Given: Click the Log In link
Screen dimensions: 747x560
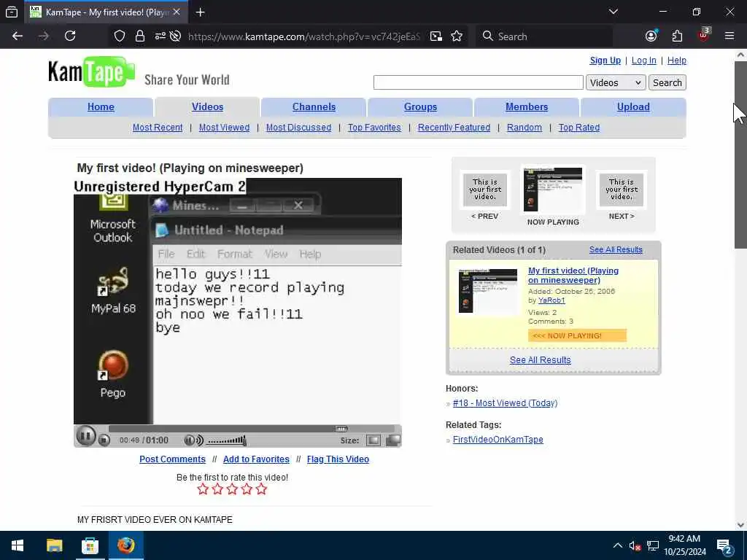Looking at the screenshot, I should click(643, 61).
